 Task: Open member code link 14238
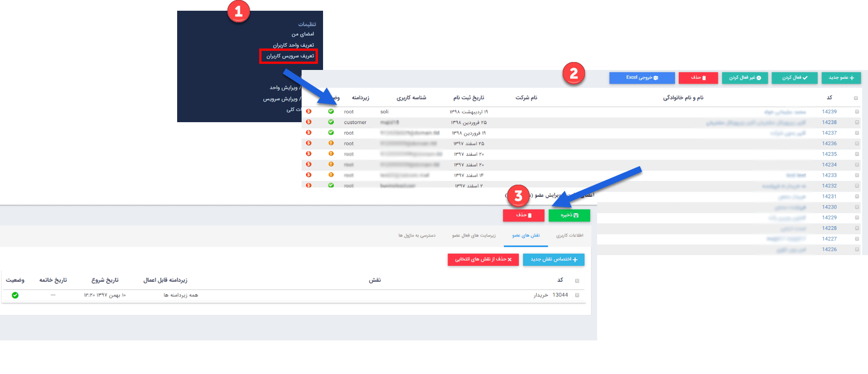(829, 122)
